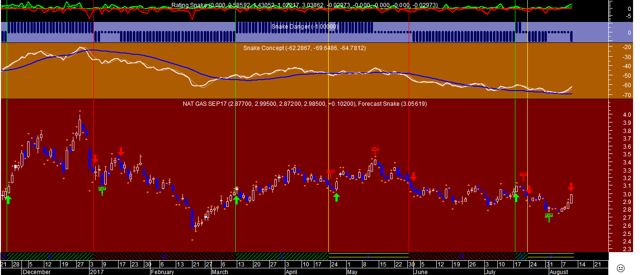The image size is (644, 275).
Task: Select the red sell arrow in early January 2017
Action: tap(94, 159)
